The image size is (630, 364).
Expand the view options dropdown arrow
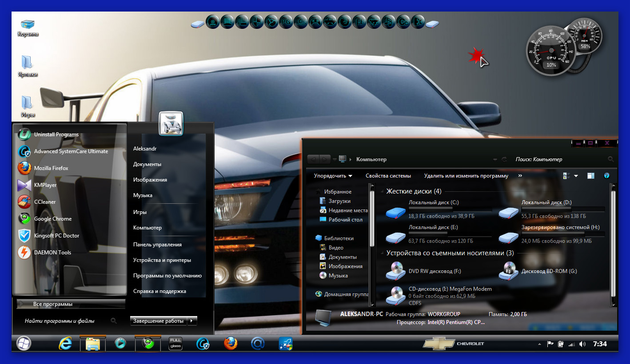(x=576, y=176)
